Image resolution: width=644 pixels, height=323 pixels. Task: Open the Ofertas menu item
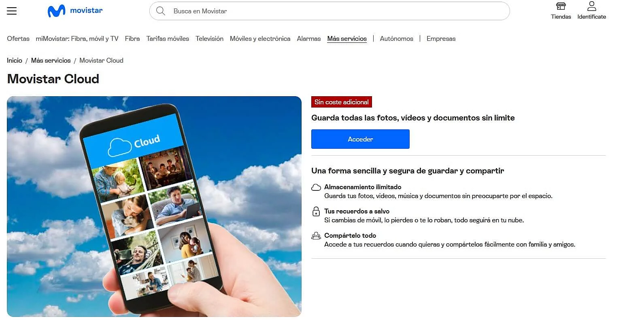tap(18, 39)
